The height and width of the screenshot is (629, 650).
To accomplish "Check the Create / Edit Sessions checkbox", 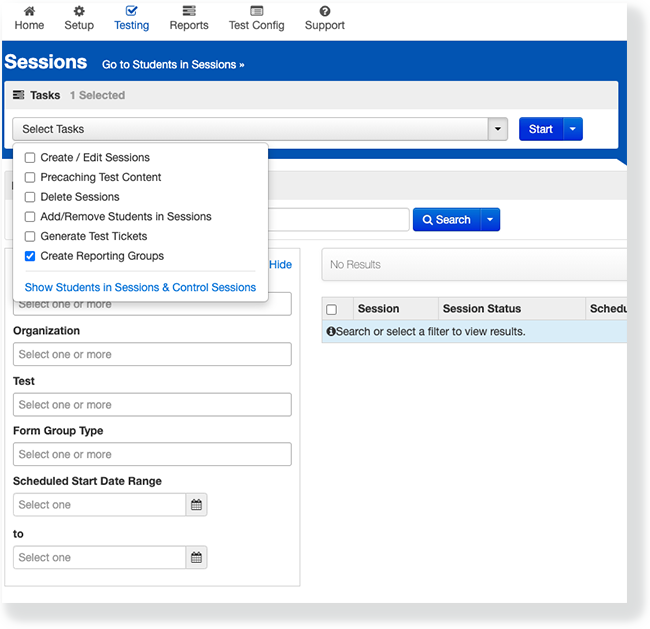I will coord(30,158).
